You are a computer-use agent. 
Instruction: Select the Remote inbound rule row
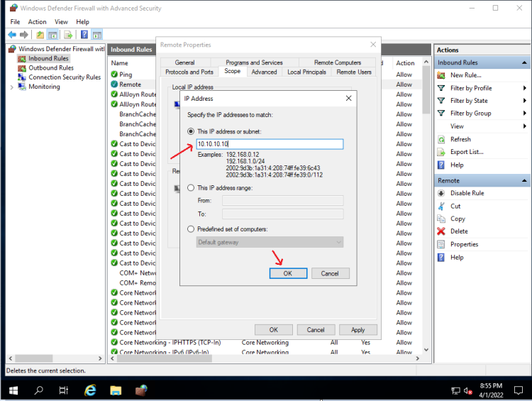pyautogui.click(x=130, y=84)
